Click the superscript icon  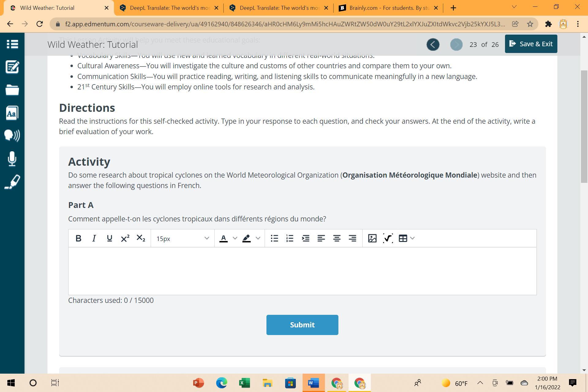pos(125,238)
